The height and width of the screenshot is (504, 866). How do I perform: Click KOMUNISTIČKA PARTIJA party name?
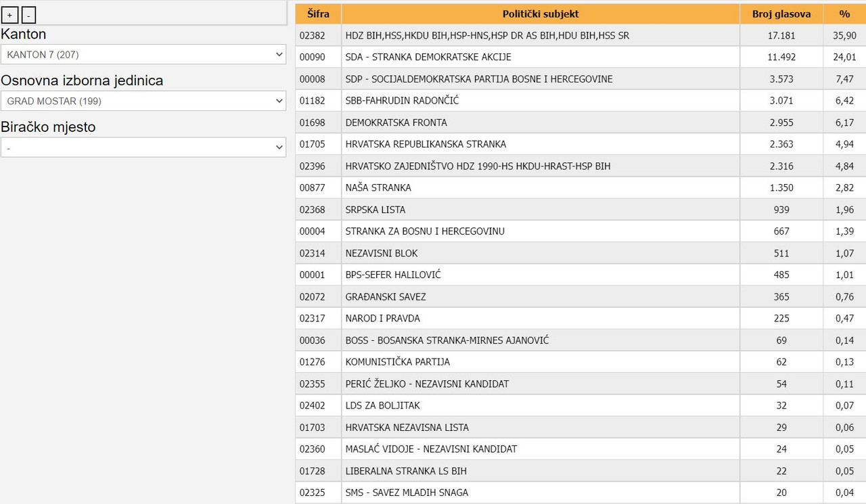(x=397, y=362)
